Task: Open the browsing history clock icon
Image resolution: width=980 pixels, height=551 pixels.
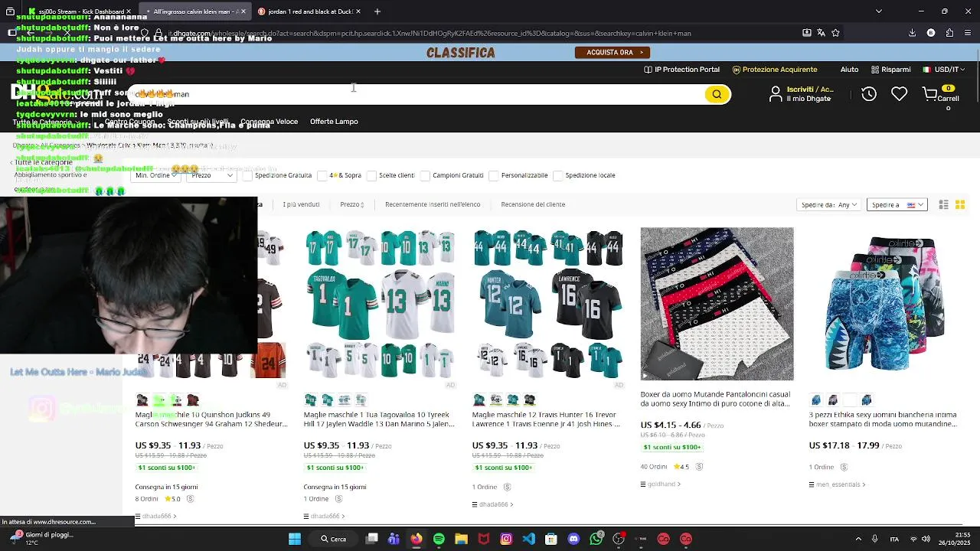Action: [869, 94]
